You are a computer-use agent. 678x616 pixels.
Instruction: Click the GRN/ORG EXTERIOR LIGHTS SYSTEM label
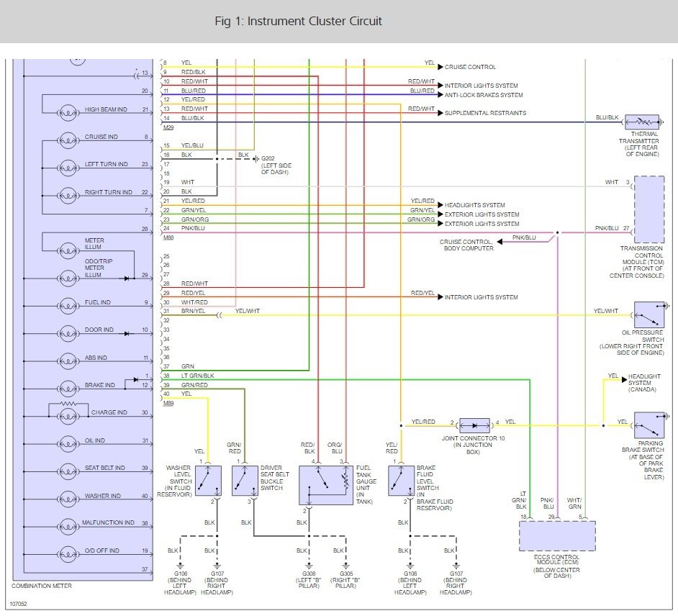[x=482, y=224]
